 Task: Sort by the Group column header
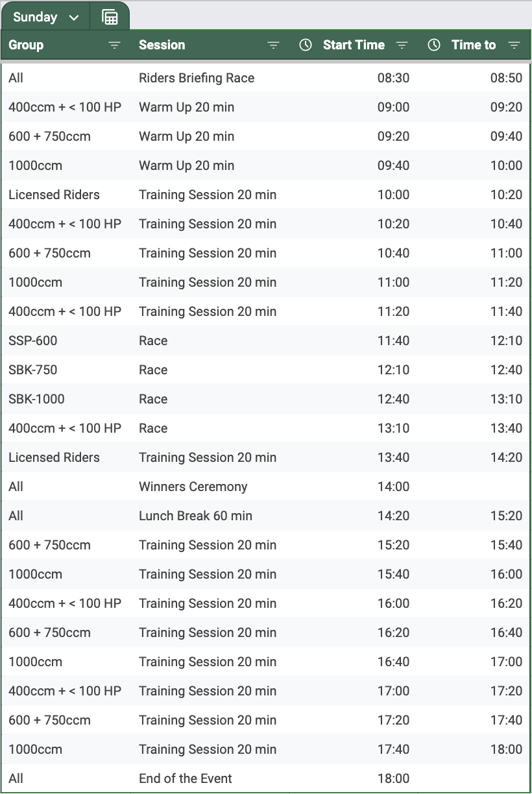26,45
